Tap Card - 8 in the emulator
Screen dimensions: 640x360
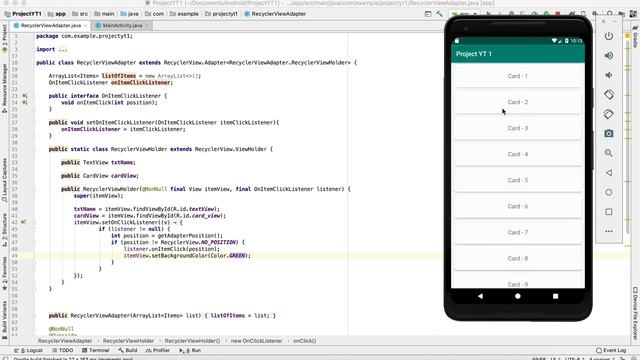pyautogui.click(x=518, y=258)
